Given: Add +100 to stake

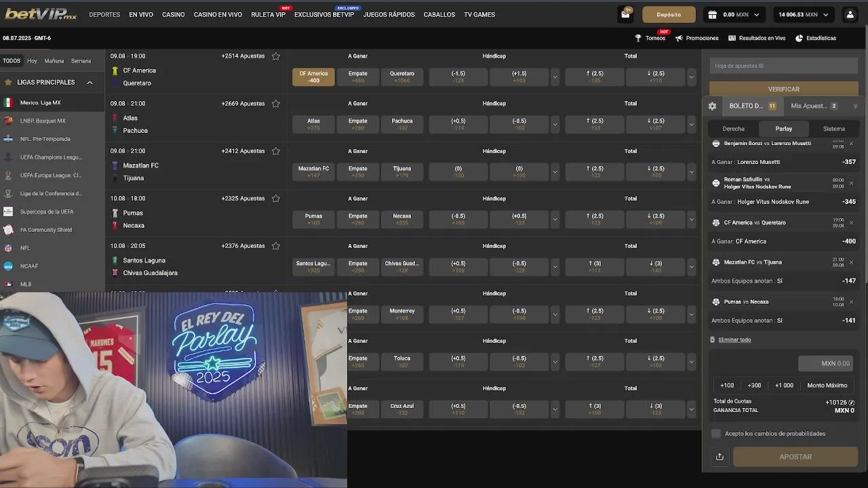Looking at the screenshot, I should click(727, 386).
